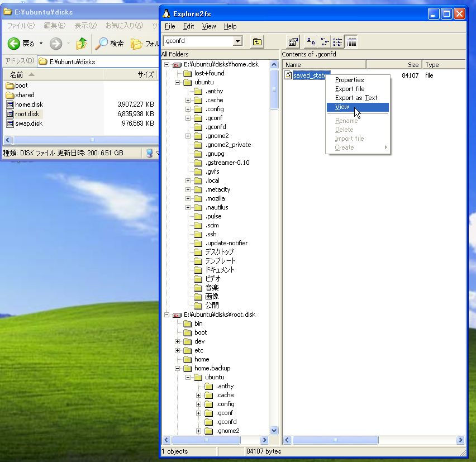Click the home.disk drive icon in the tree

[177, 65]
